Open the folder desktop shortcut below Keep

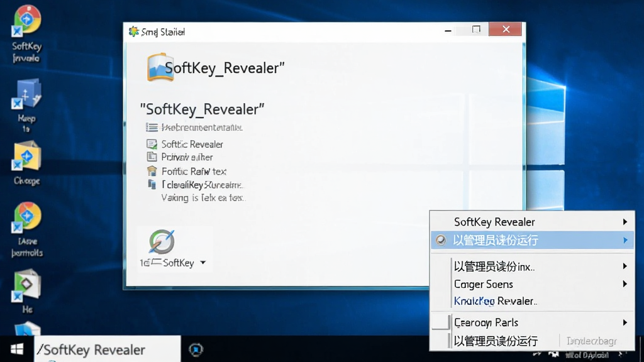(x=26, y=156)
